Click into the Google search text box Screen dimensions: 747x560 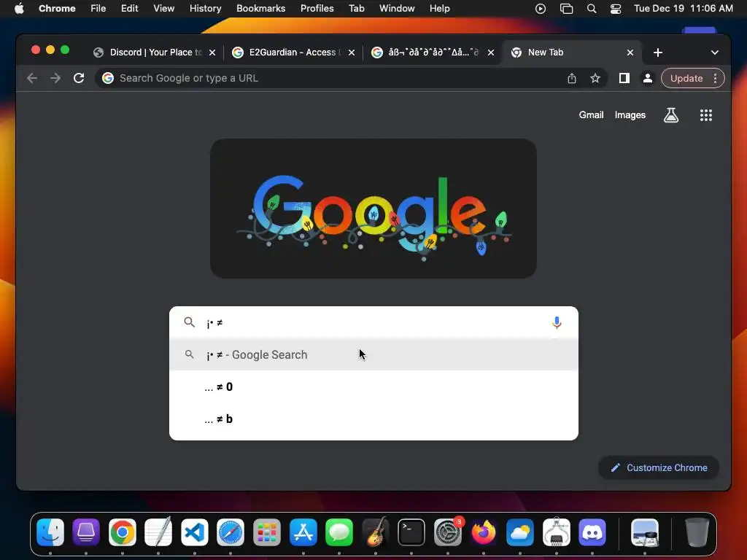(374, 323)
